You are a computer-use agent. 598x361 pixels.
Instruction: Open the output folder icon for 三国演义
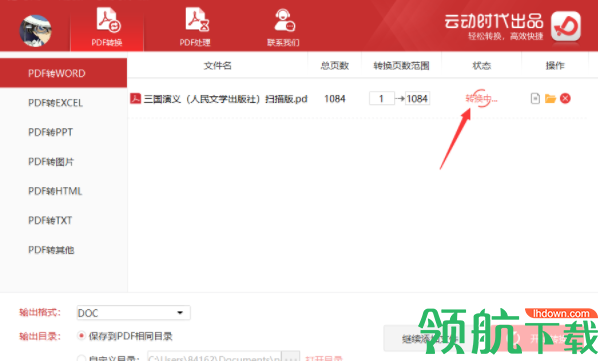point(550,99)
